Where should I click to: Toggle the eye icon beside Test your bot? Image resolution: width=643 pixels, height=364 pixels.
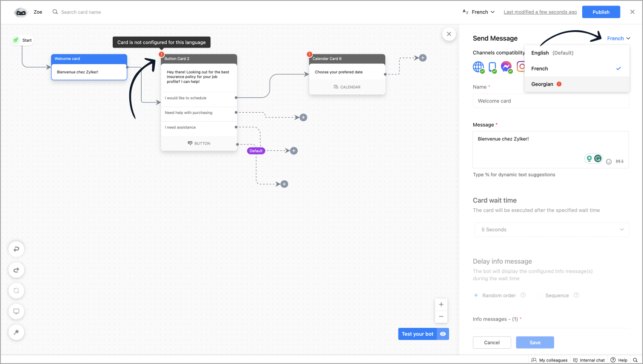pyautogui.click(x=443, y=334)
